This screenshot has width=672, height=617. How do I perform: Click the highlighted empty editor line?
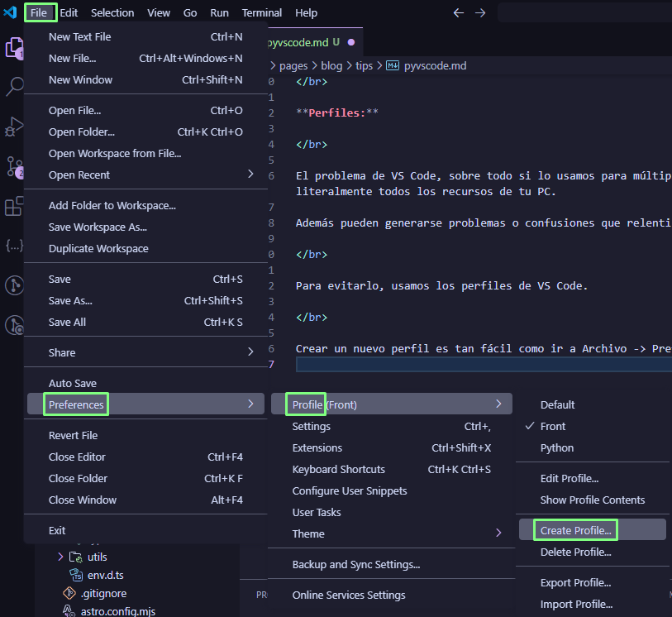click(x=484, y=365)
